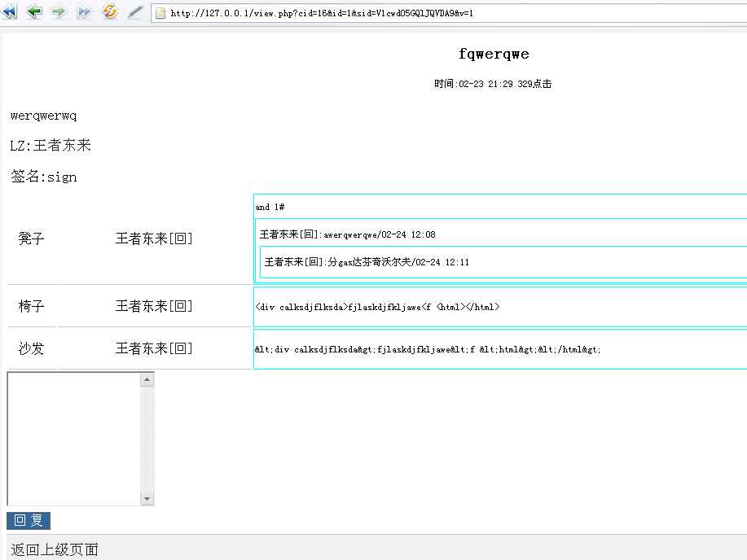Screen dimensions: 747x560
Task: Click the reply textarea
Action: pyautogui.click(x=73, y=439)
